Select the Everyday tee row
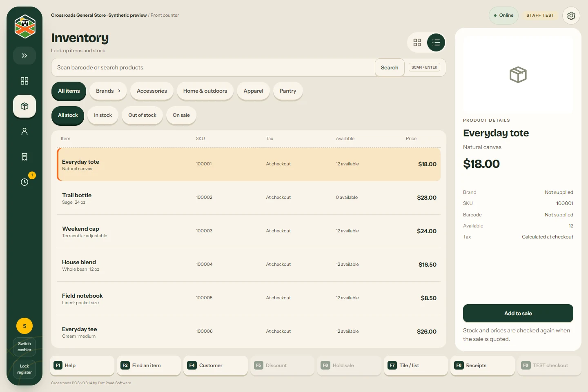The width and height of the screenshot is (588, 392). (x=249, y=332)
